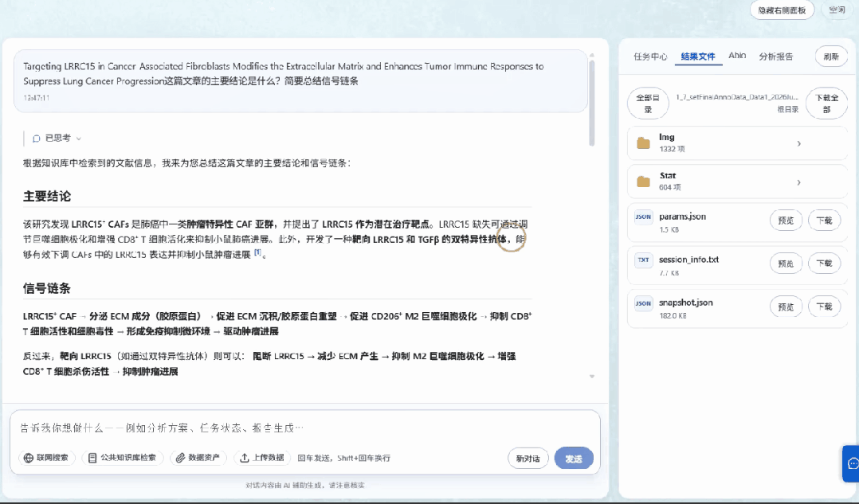Image resolution: width=859 pixels, height=504 pixels.
Task: Expand the Img folder chevron
Action: [x=798, y=143]
